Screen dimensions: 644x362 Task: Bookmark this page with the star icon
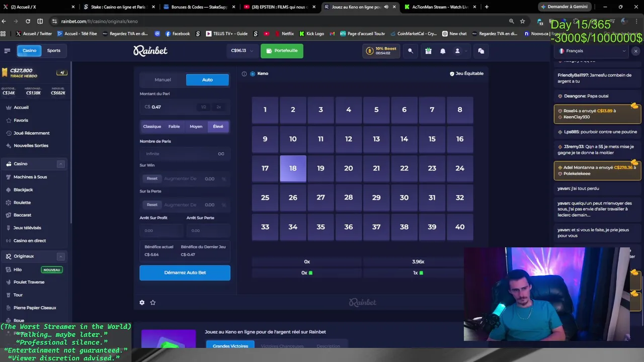click(x=523, y=21)
